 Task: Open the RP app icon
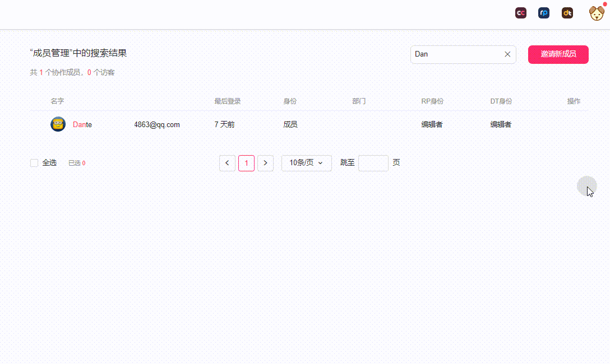point(544,13)
